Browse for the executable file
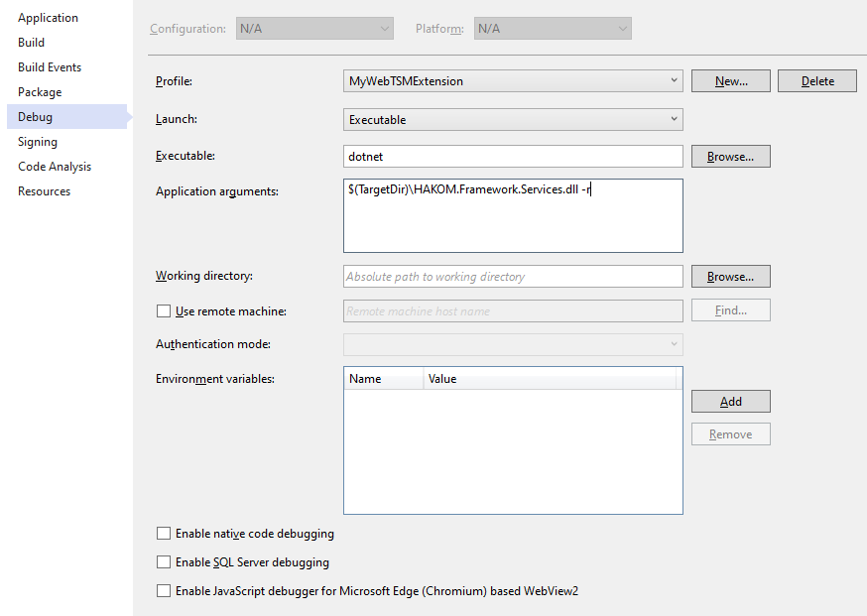This screenshot has width=867, height=616. (730, 157)
